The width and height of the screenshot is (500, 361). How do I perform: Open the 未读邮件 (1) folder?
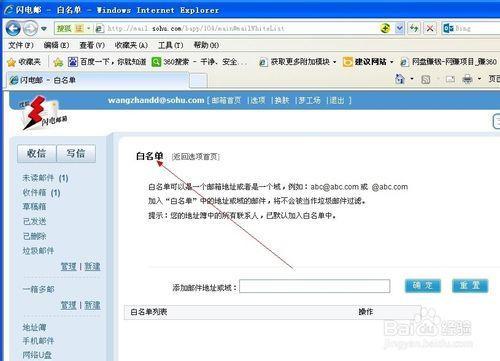[45, 178]
